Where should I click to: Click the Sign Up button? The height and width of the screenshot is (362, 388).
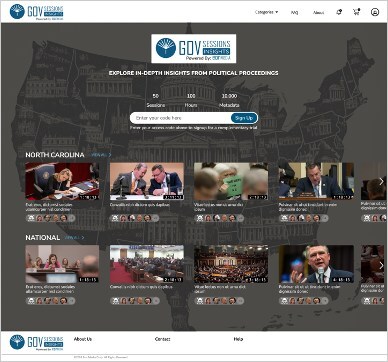coord(244,118)
